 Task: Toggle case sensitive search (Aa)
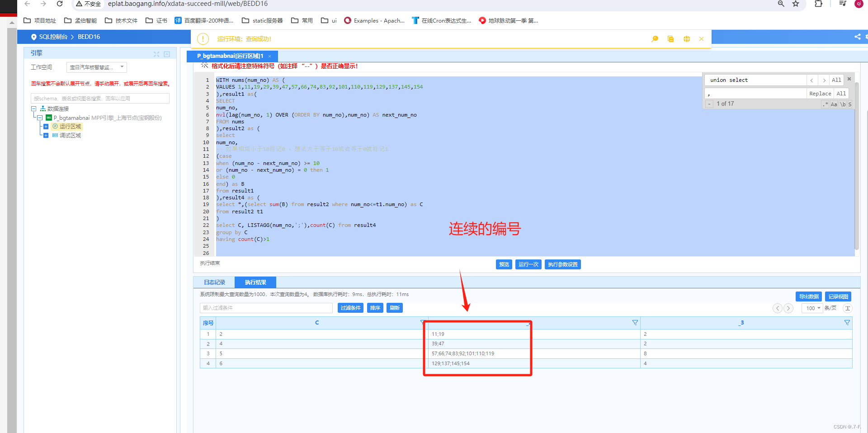(x=834, y=104)
